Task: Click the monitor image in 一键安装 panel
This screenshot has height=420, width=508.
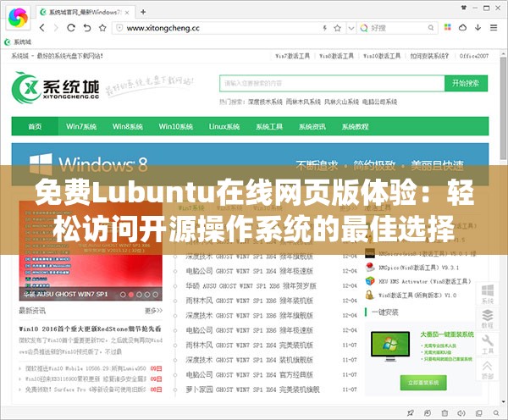Action: (390, 345)
